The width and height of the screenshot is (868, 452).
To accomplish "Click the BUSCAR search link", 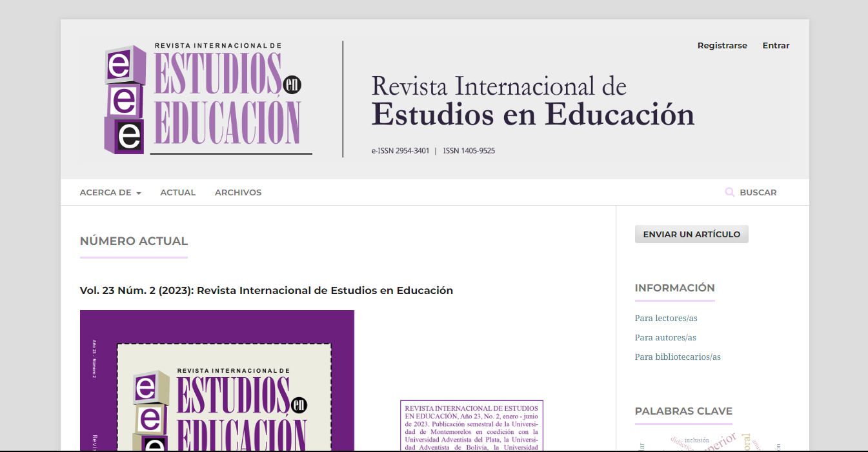I will point(758,192).
